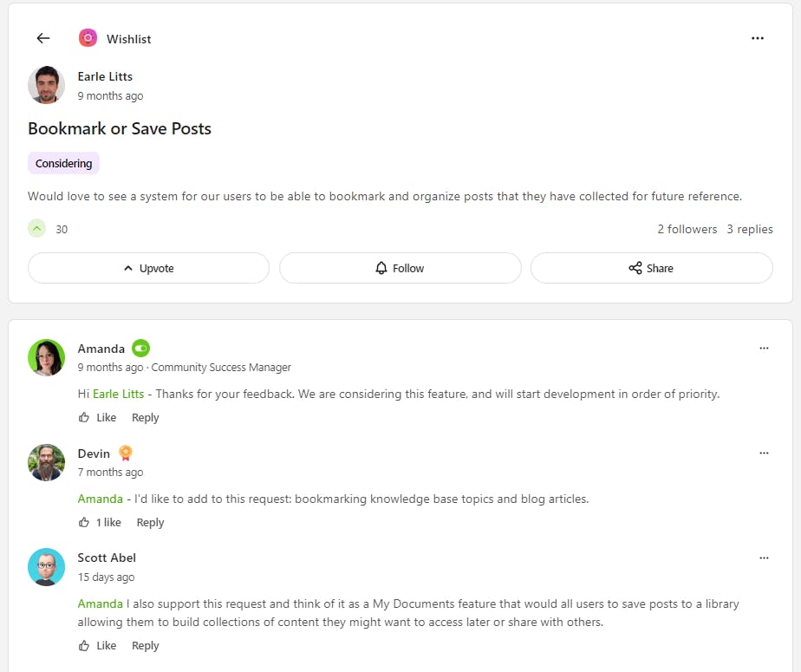Toggle Follow with the bell button
801x672 pixels.
click(400, 268)
